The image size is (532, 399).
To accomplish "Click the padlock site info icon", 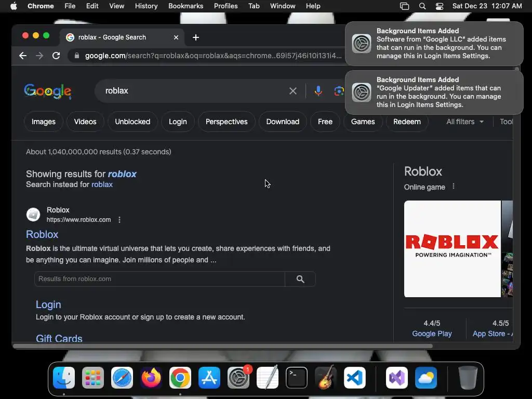I will pos(77,56).
